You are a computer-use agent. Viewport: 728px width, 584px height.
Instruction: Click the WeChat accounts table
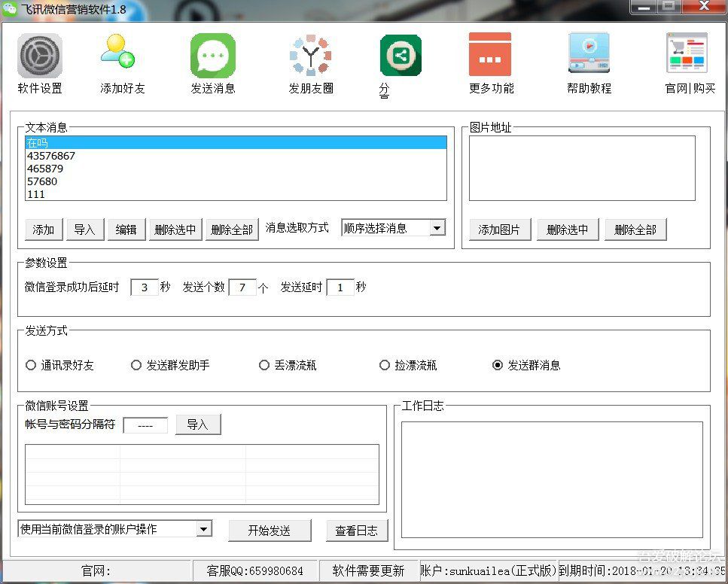pyautogui.click(x=202, y=474)
